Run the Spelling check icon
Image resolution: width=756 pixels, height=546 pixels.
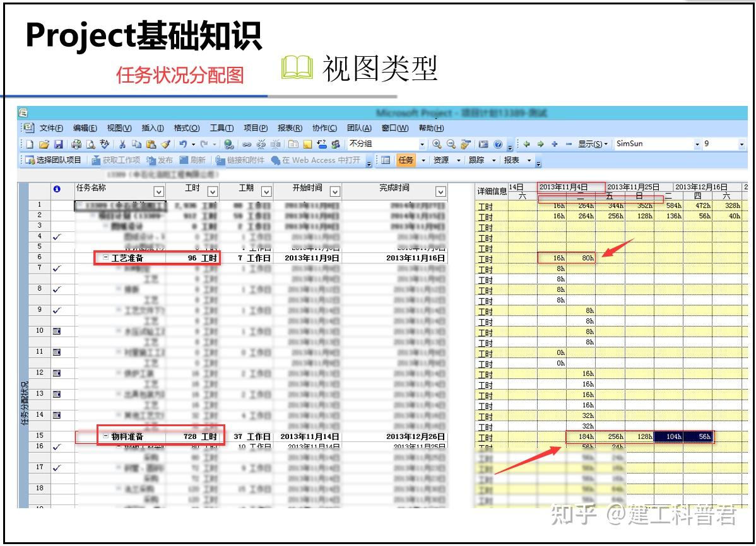click(x=104, y=144)
